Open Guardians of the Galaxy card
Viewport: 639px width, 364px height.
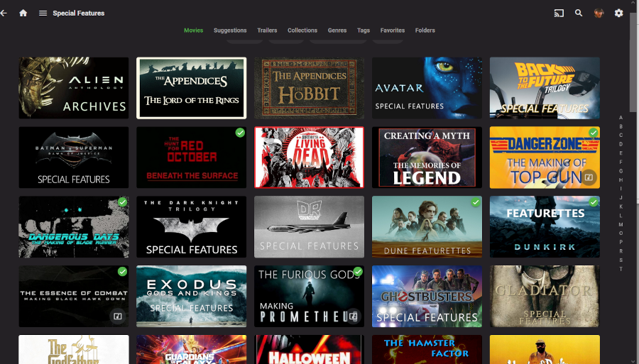[x=192, y=349]
